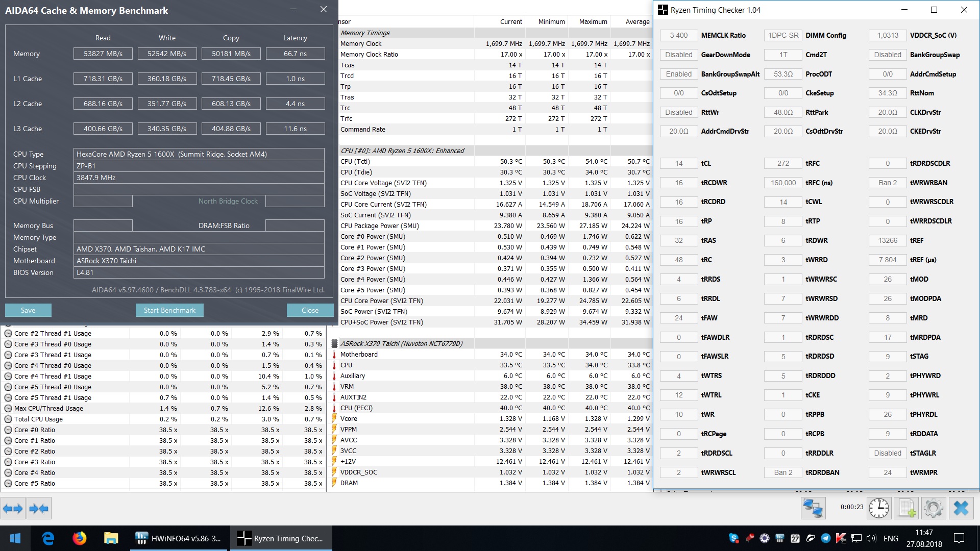Viewport: 980px width, 551px height.
Task: Collapse the ASRock X370 Taichi sensor group
Action: pyautogui.click(x=334, y=343)
